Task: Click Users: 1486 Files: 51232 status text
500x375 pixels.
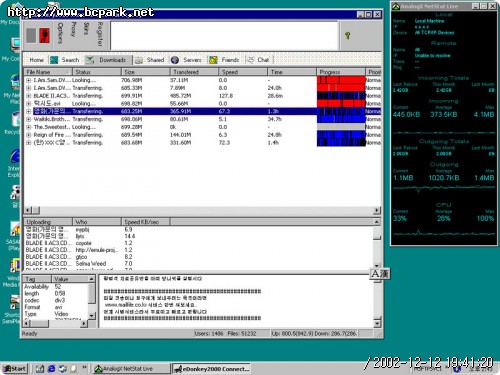Action: [x=225, y=334]
